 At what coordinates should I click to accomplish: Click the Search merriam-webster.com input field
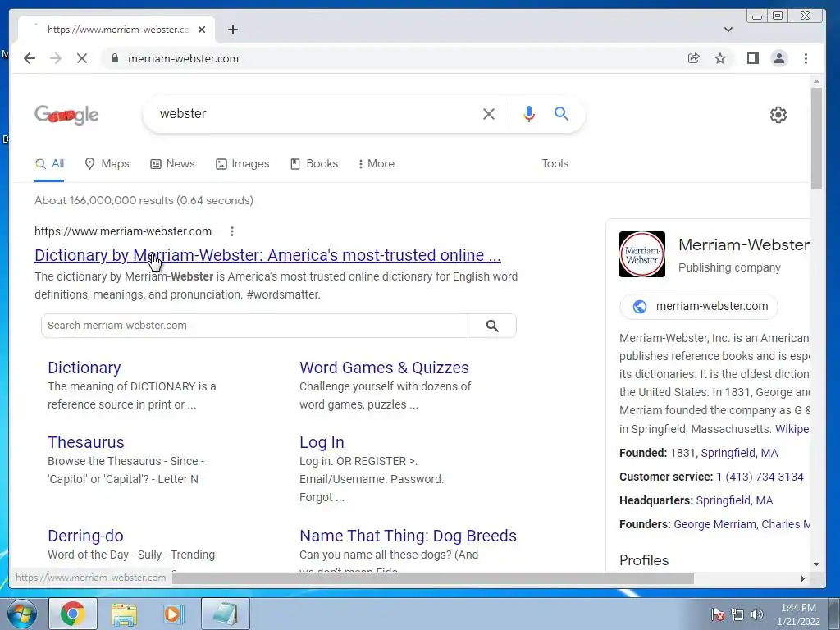[254, 326]
